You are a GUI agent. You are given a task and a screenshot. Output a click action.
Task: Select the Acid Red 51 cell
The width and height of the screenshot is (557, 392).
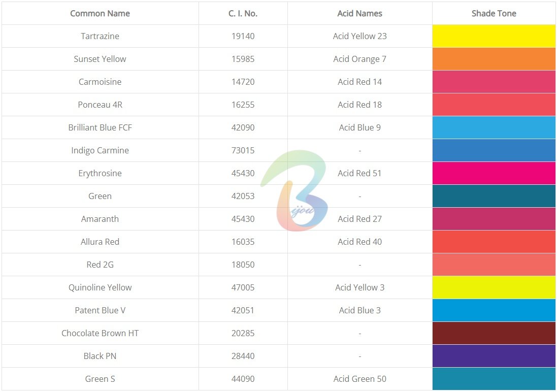[360, 173]
